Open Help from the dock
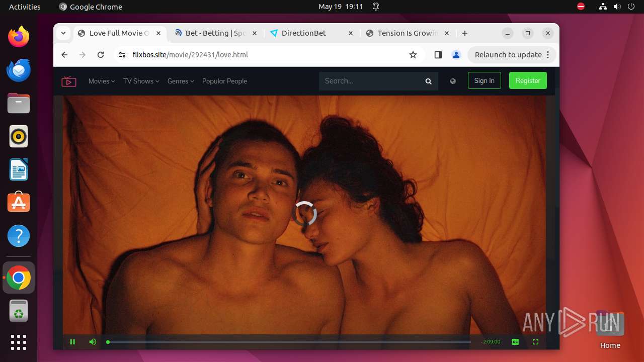This screenshot has height=362, width=644. click(19, 236)
